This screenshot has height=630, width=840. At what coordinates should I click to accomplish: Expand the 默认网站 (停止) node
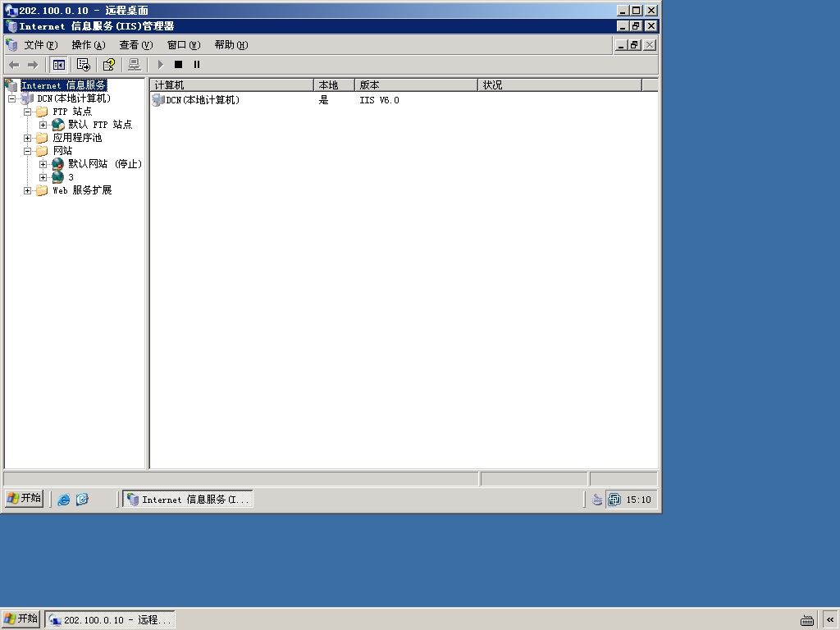[43, 164]
